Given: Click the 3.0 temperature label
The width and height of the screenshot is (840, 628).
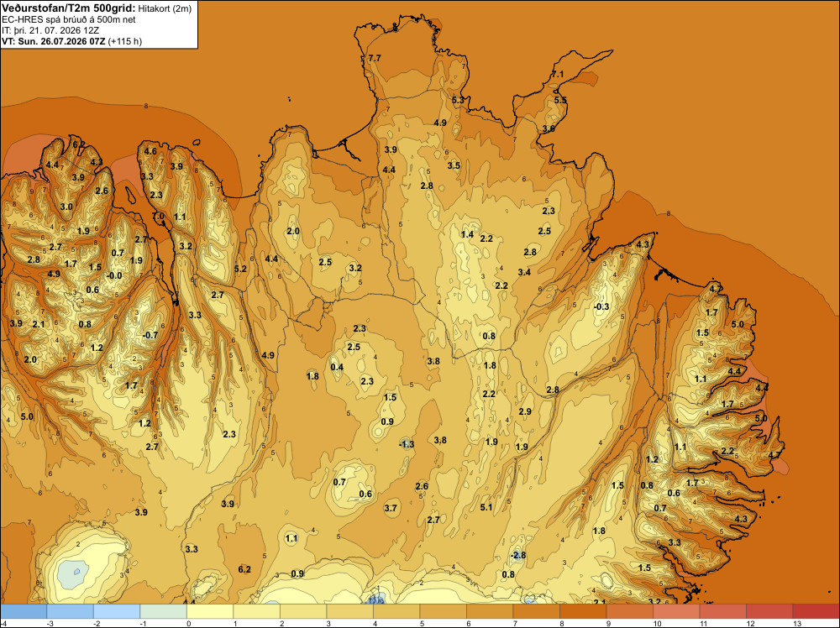Looking at the screenshot, I should click(66, 207).
